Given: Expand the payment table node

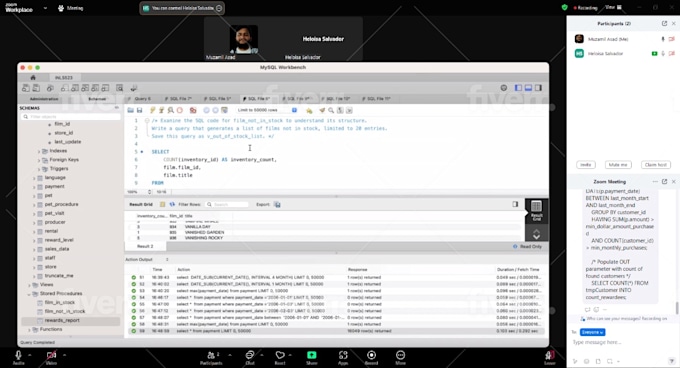Looking at the screenshot, I should pos(34,187).
